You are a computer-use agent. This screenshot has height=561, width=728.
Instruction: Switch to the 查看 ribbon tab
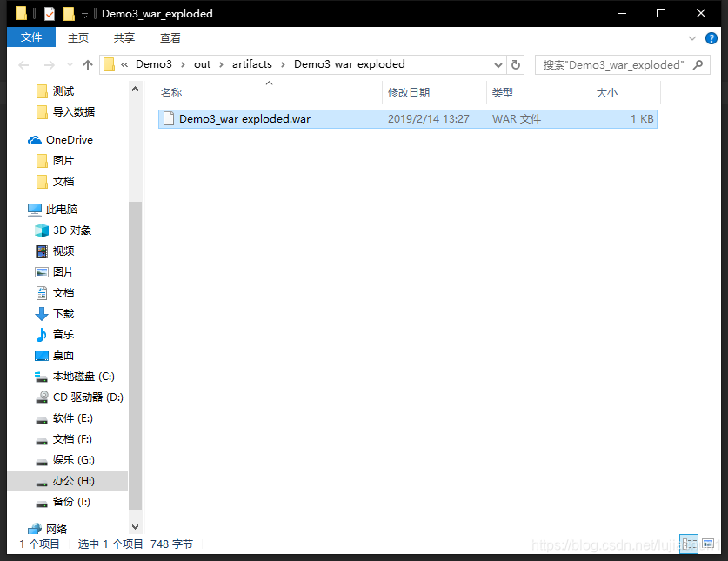point(170,37)
